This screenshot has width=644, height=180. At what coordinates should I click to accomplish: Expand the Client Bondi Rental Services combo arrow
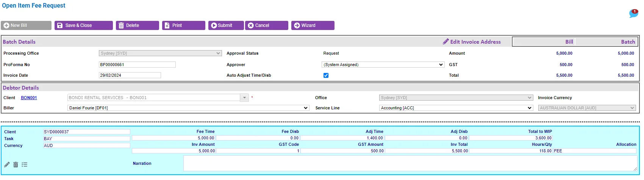pos(244,98)
